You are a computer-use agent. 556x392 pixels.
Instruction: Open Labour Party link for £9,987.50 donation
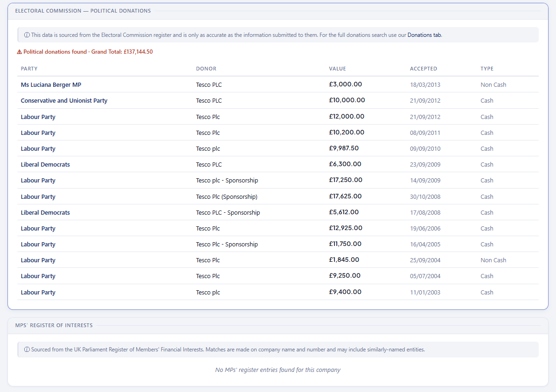click(x=38, y=149)
